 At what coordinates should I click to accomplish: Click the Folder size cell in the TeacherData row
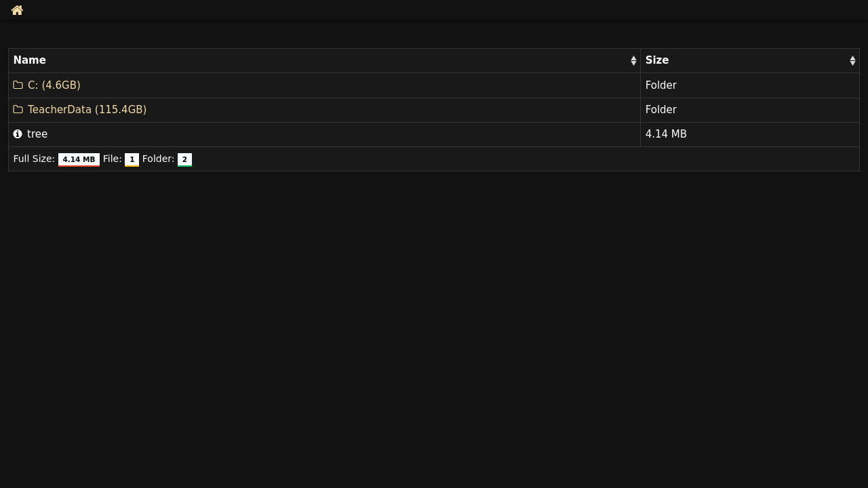[750, 110]
